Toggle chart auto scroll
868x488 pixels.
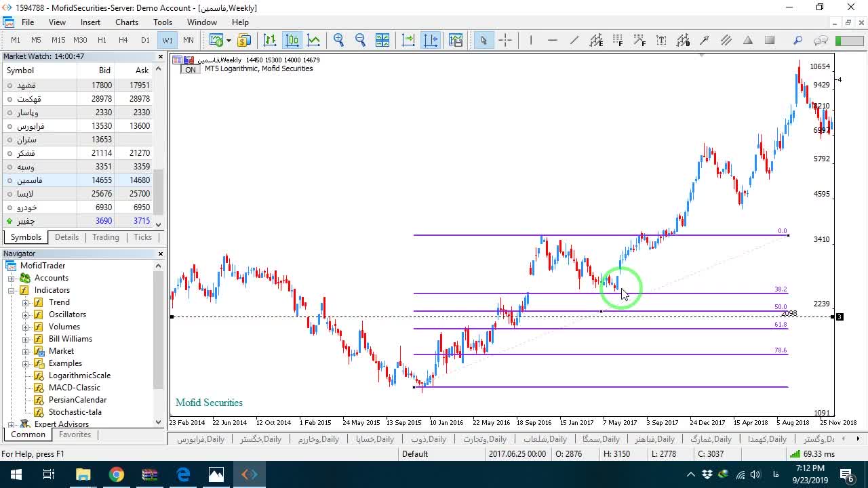(x=408, y=40)
